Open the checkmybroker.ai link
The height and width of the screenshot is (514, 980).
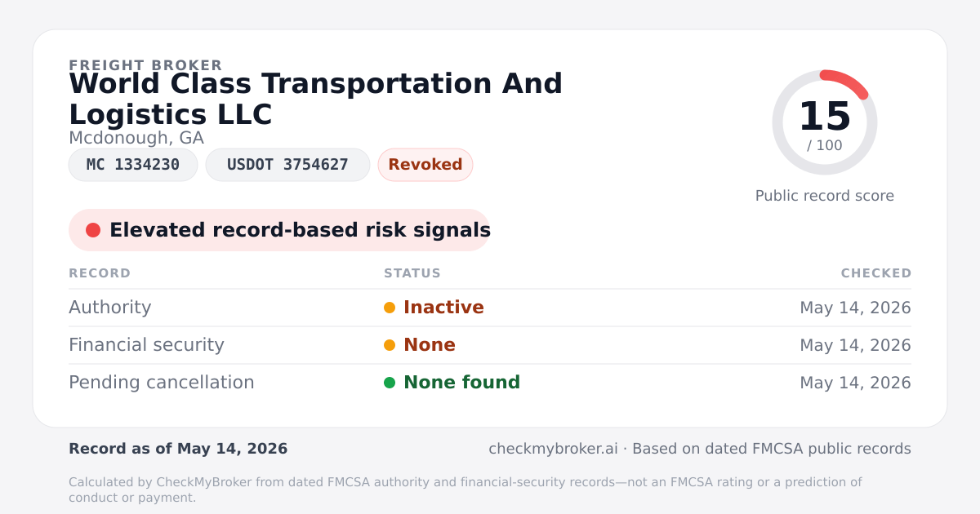pos(552,449)
